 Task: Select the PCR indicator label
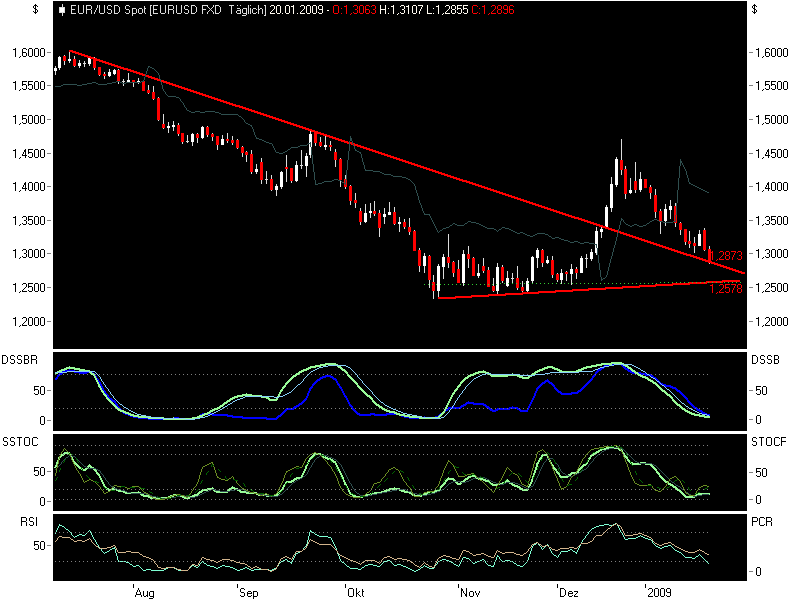762,521
